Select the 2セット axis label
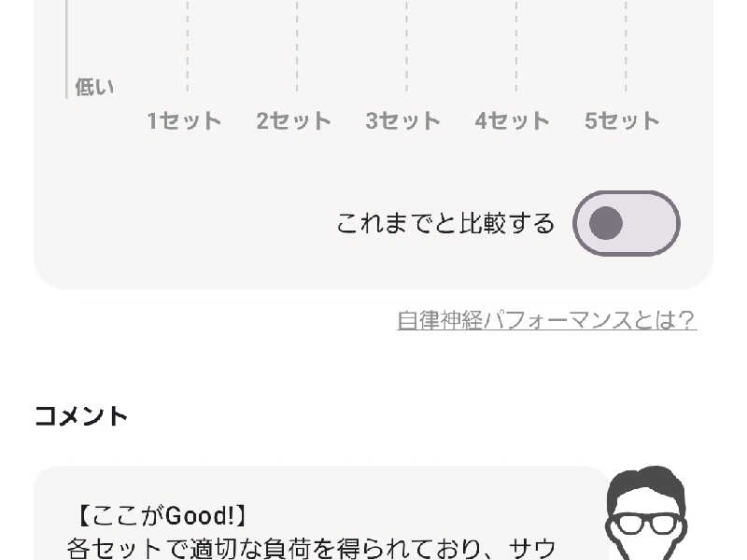This screenshot has height=560, width=747. pos(294,121)
